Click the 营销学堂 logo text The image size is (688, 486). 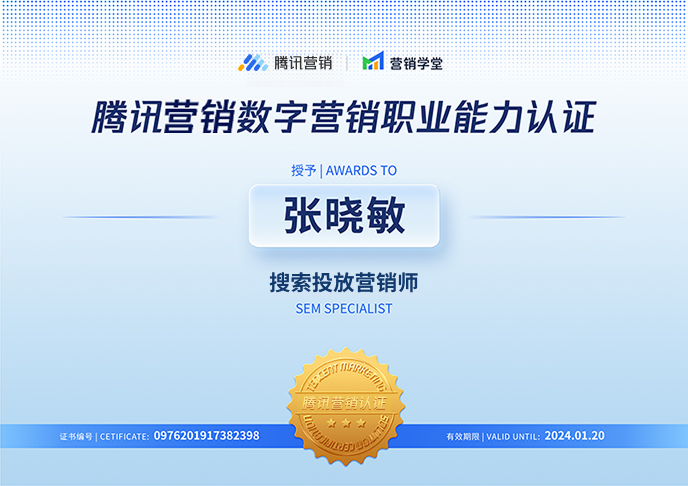416,64
